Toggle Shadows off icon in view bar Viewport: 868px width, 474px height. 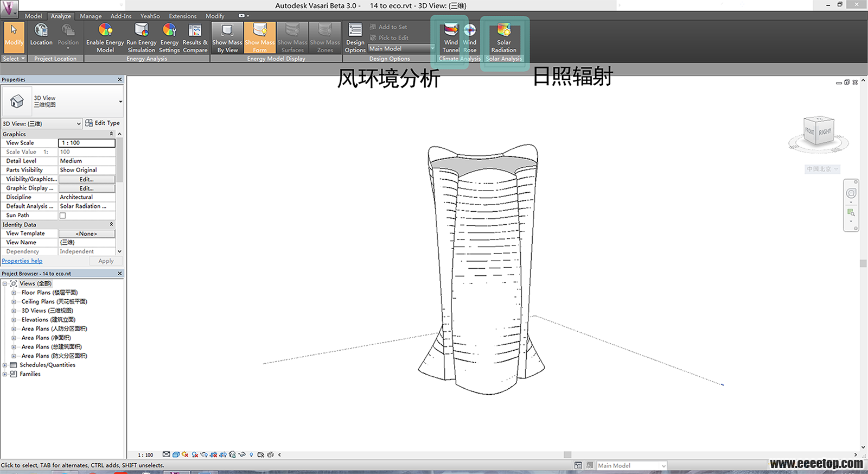point(195,454)
